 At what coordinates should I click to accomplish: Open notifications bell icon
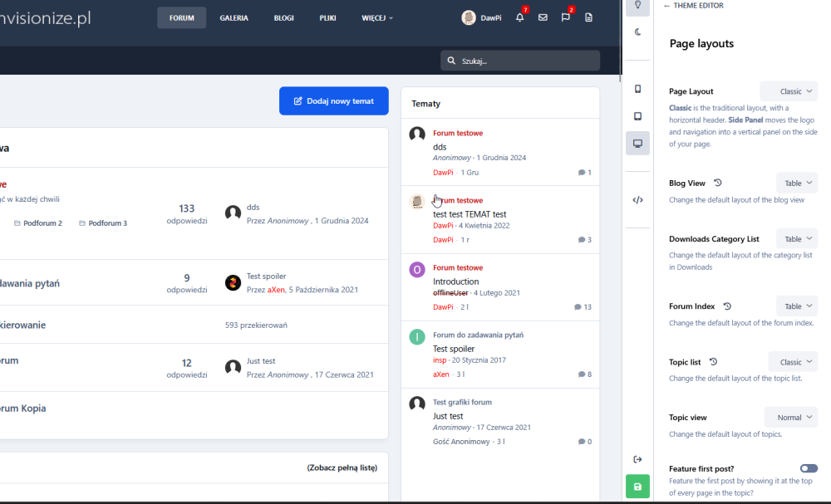519,17
